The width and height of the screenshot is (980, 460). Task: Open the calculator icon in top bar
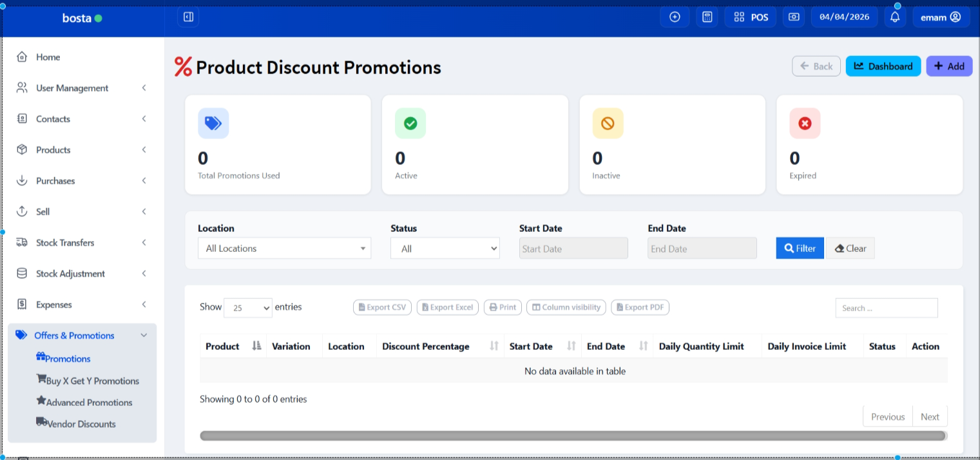tap(707, 17)
